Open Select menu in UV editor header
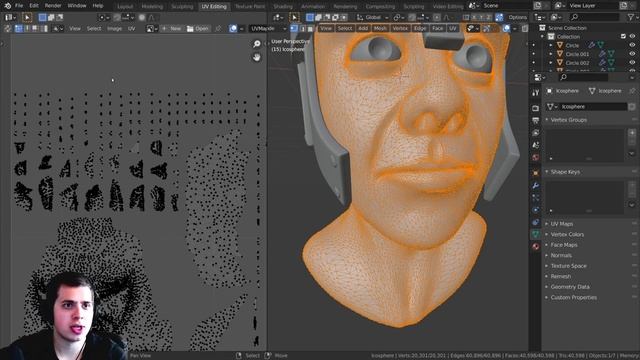Screen dimensions: 640x360 94,29
